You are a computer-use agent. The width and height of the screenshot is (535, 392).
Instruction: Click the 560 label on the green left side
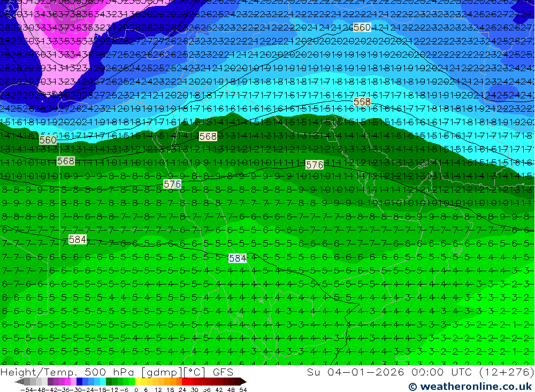click(x=48, y=140)
